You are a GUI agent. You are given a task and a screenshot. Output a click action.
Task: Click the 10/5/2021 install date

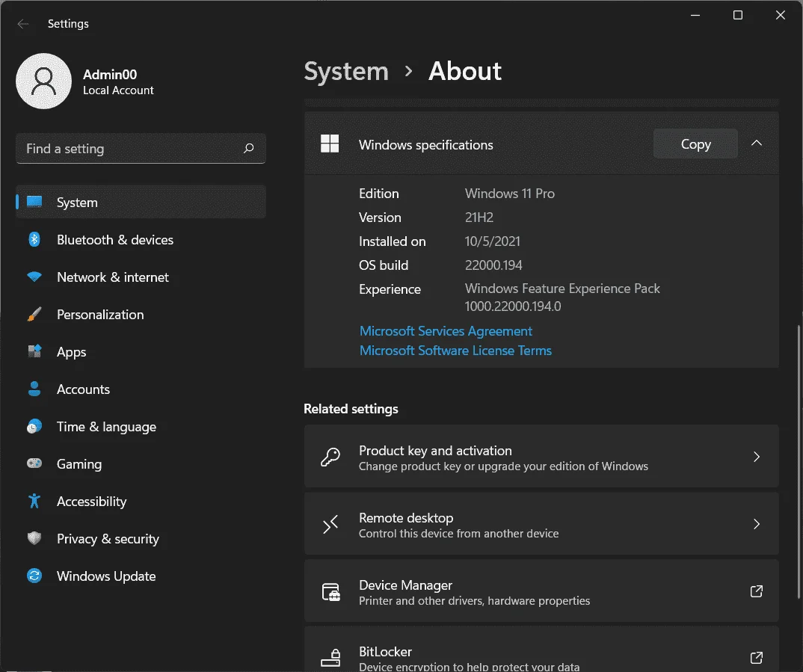pos(492,241)
